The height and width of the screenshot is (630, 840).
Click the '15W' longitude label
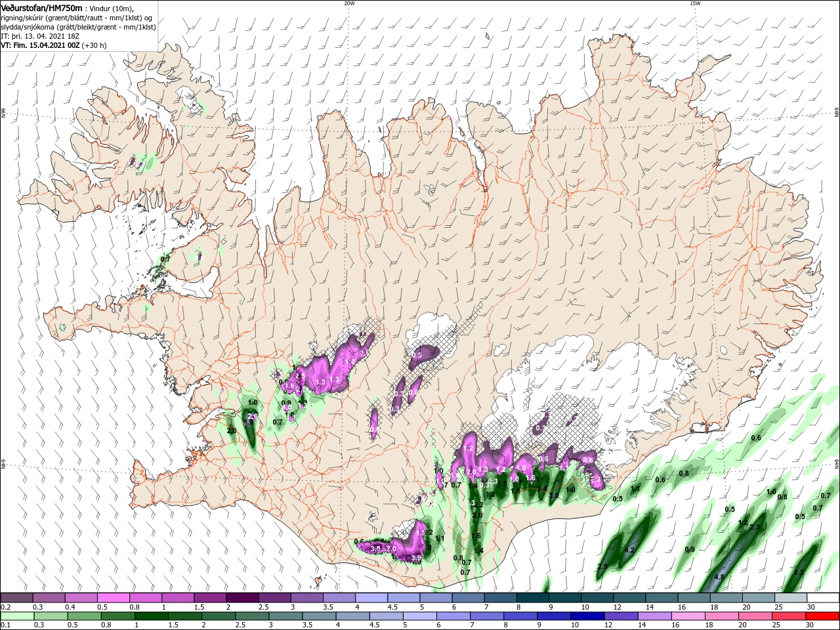pos(695,3)
